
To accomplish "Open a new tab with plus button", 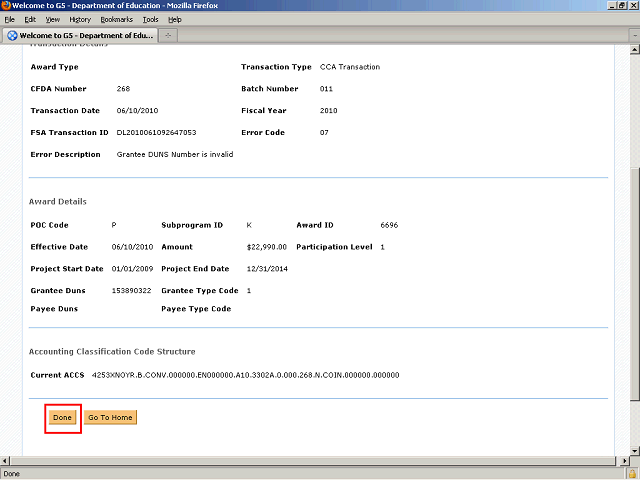I will 168,36.
